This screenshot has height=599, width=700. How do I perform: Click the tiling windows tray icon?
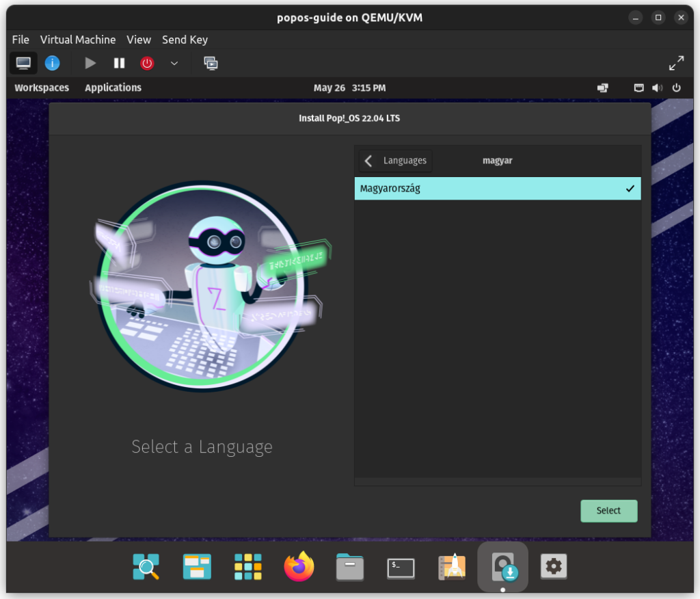point(603,88)
